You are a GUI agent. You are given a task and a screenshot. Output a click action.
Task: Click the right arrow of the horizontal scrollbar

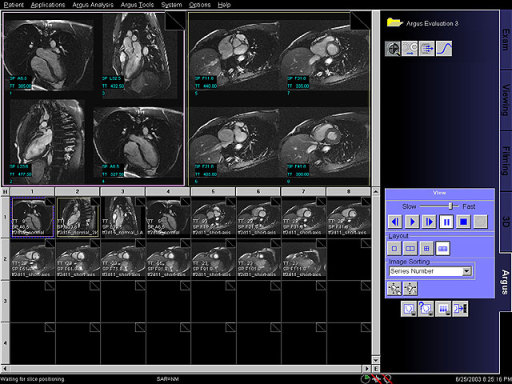coord(367,369)
